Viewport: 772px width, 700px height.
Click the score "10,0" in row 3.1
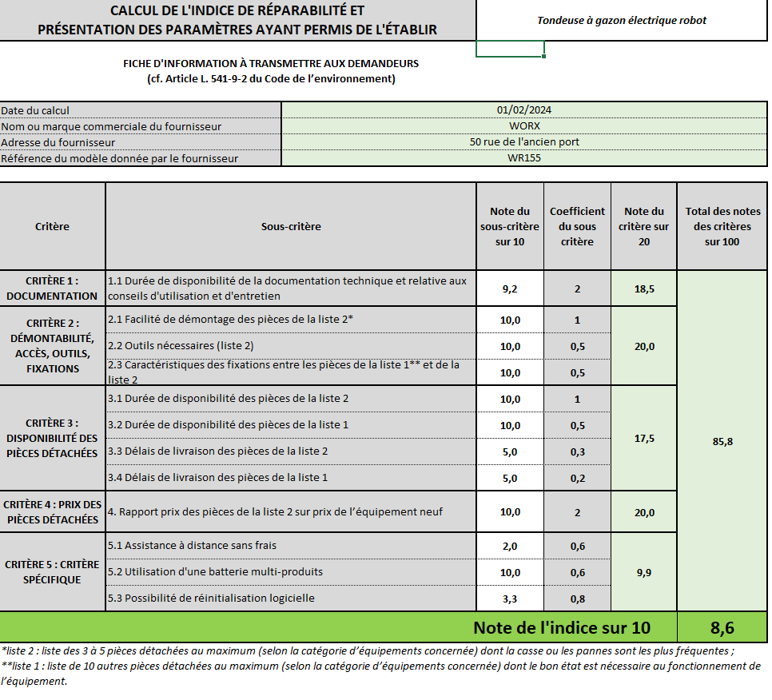(x=510, y=400)
